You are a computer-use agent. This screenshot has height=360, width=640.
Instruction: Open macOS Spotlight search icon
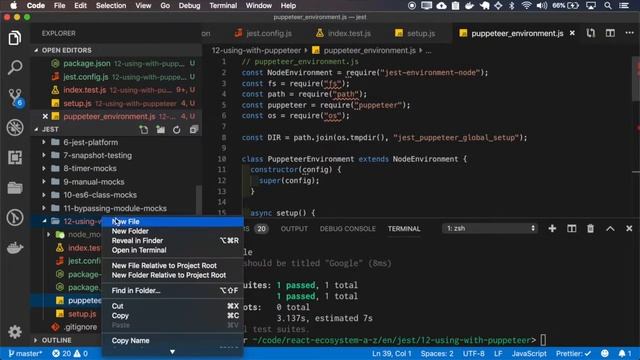coord(608,6)
